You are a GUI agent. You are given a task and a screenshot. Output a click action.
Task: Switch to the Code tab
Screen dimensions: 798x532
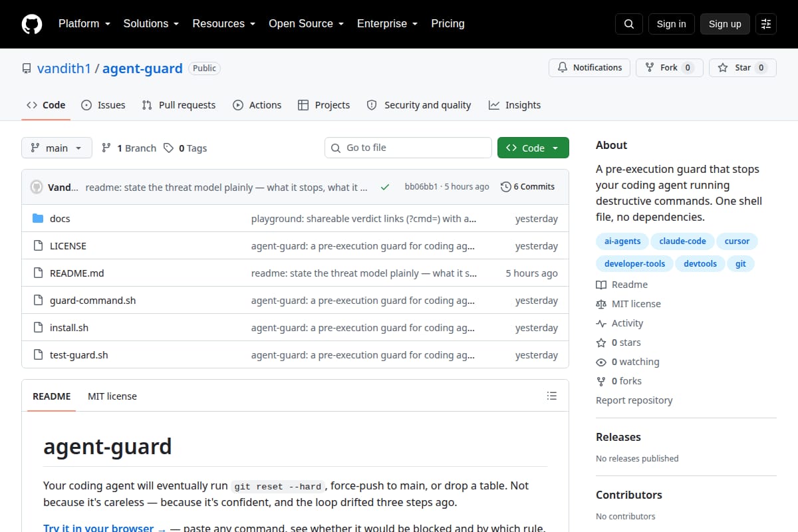pos(46,105)
